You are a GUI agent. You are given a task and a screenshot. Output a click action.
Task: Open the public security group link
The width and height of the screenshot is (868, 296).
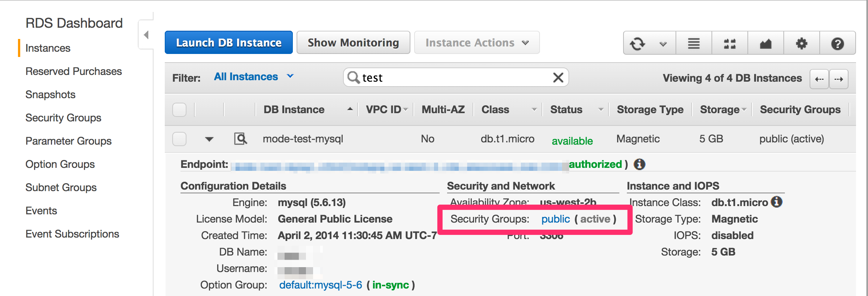(555, 219)
